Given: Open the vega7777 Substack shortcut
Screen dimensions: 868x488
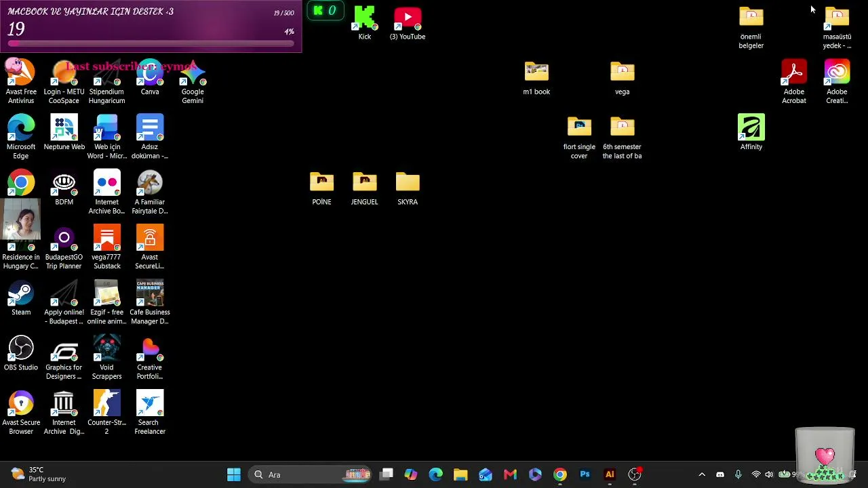Looking at the screenshot, I should tap(106, 247).
